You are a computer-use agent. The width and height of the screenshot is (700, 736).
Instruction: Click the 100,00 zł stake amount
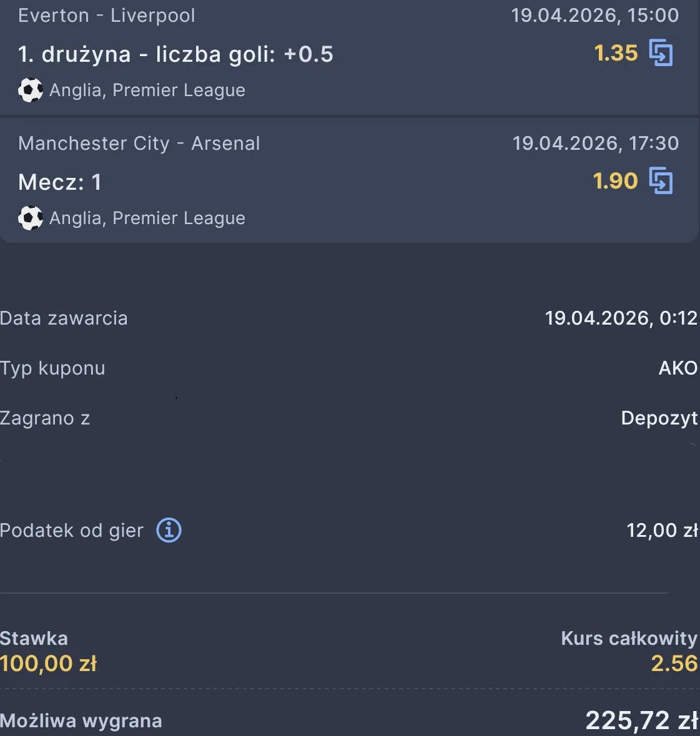[x=49, y=663]
